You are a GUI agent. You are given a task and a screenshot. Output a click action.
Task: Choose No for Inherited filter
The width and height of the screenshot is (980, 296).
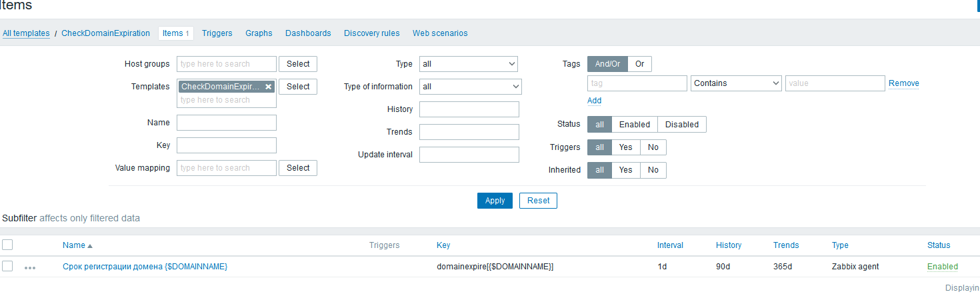(x=653, y=170)
